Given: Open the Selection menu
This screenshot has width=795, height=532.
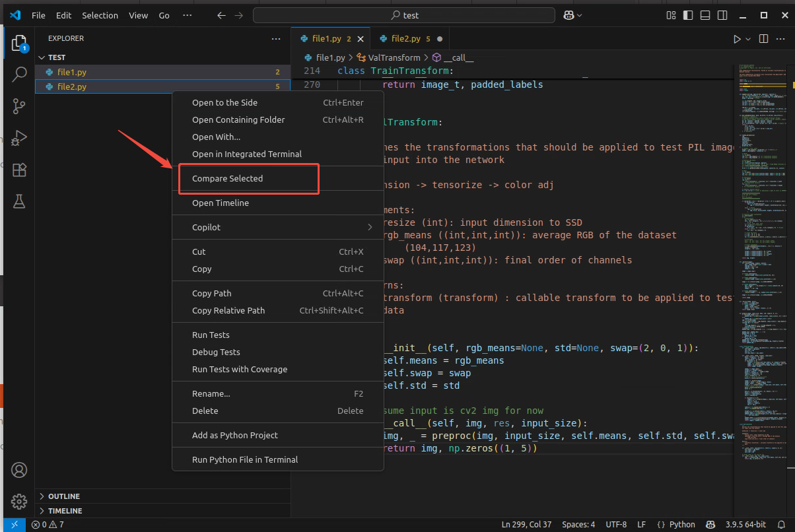Looking at the screenshot, I should (x=100, y=15).
